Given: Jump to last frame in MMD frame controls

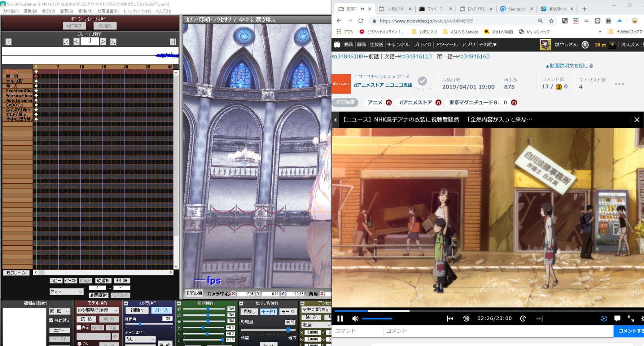Looking at the screenshot, I should pyautogui.click(x=173, y=42).
